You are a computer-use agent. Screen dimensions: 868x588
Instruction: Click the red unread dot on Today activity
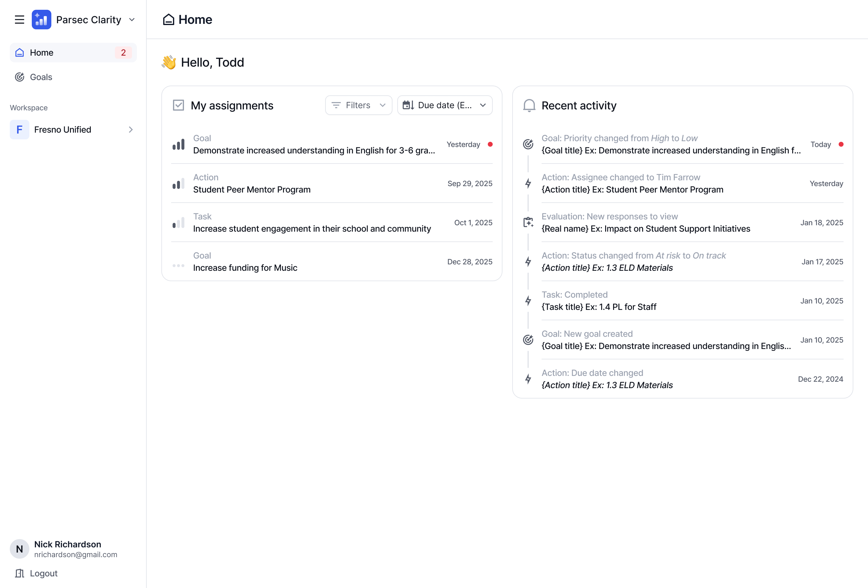coord(841,144)
